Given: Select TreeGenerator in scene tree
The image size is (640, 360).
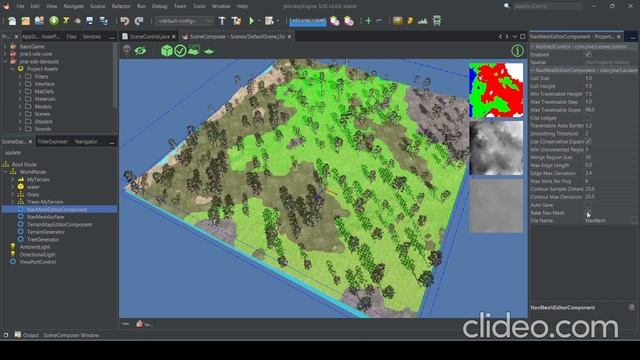Looking at the screenshot, I should (x=43, y=240).
